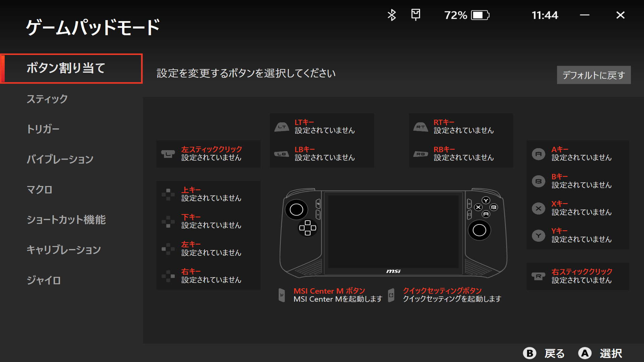Viewport: 644px width, 362px height.
Task: Click the RT trigger icon
Action: [421, 127]
